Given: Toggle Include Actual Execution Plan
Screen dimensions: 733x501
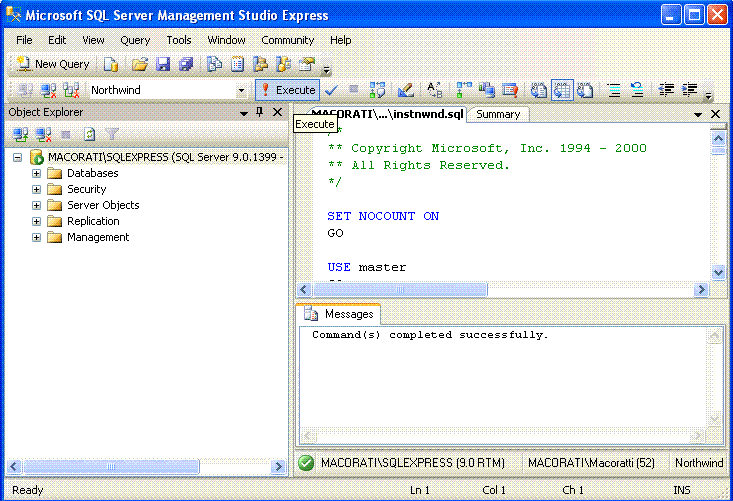Looking at the screenshot, I should coord(464,90).
